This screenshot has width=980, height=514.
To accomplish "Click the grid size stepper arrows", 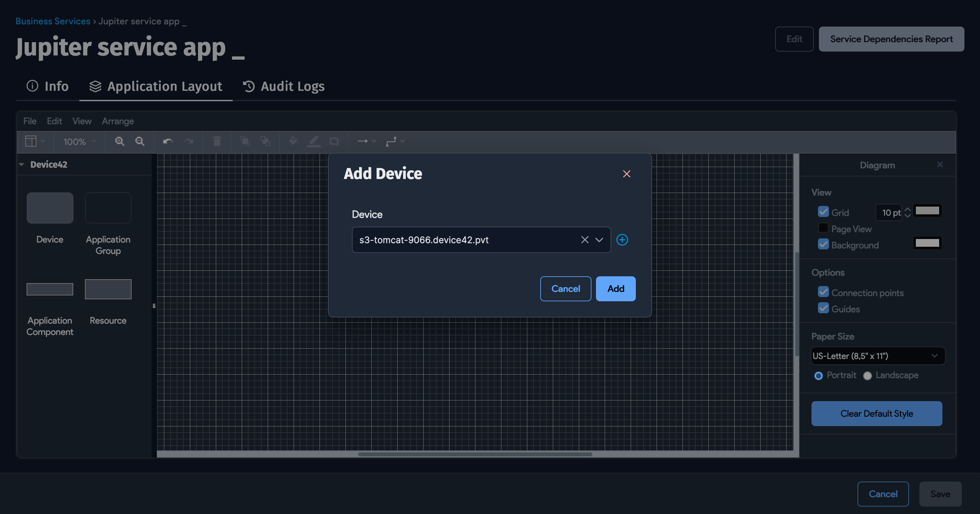I will coord(907,212).
